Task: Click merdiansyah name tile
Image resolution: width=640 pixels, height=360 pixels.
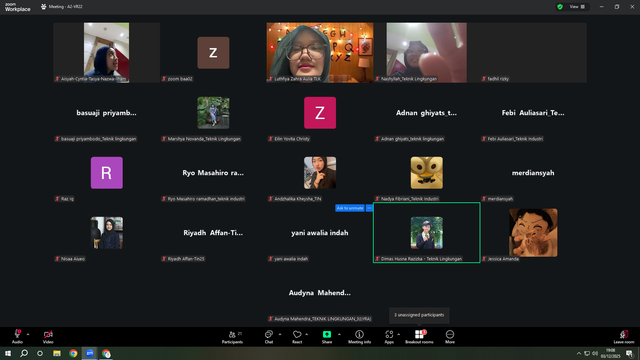Action: point(533,173)
